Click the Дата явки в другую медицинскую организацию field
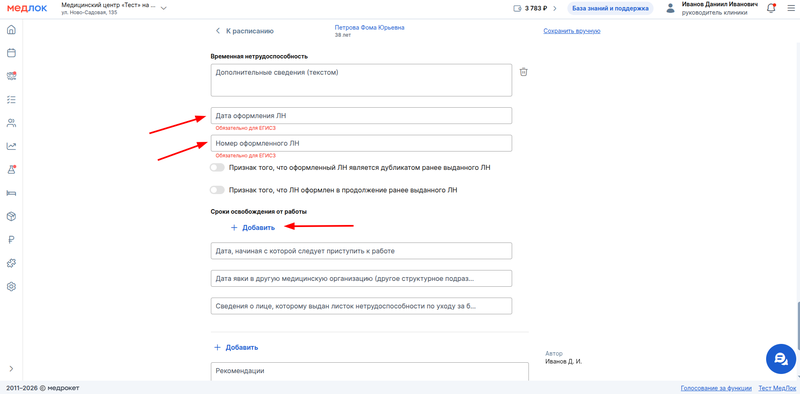The height and width of the screenshot is (394, 800). (x=361, y=279)
